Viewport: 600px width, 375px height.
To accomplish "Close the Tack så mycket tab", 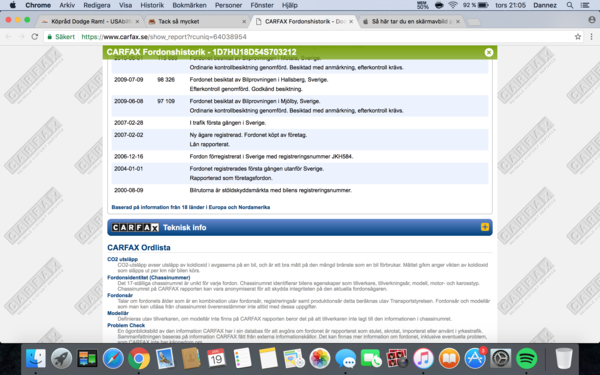I will pyautogui.click(x=244, y=22).
